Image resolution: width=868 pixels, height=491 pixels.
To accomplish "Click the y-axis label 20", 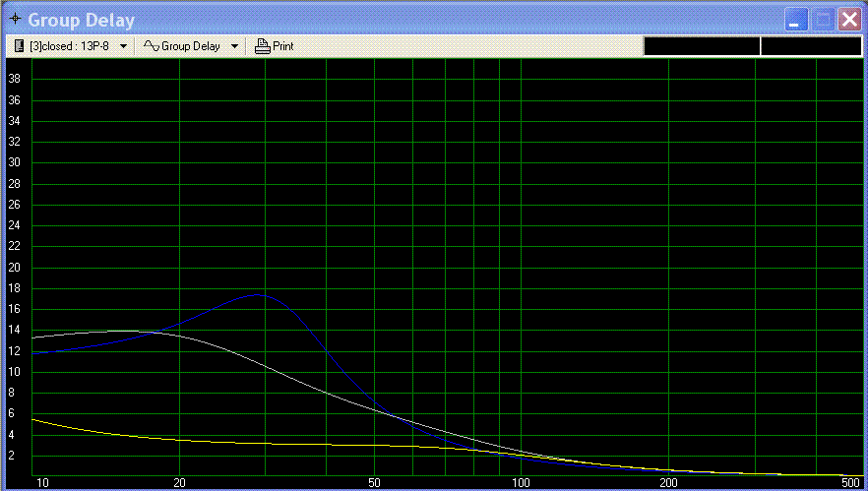I will [x=14, y=268].
